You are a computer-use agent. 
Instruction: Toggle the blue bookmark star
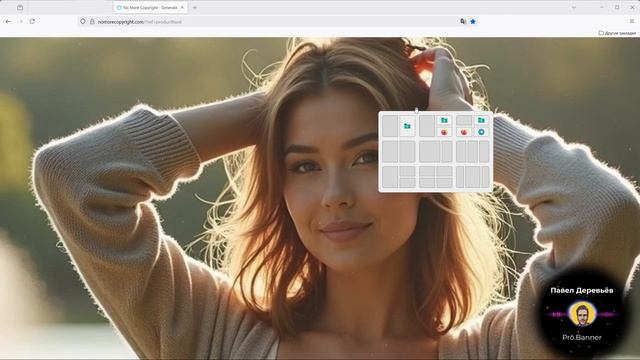pyautogui.click(x=473, y=21)
